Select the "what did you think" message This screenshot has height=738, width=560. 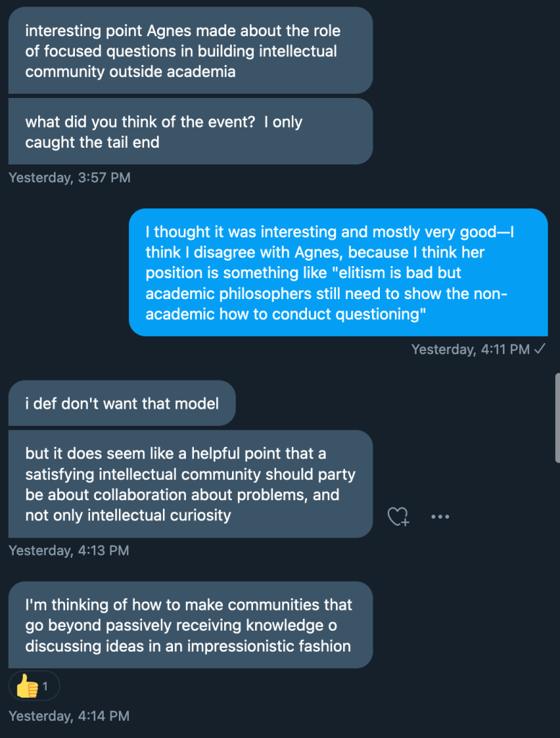190,131
